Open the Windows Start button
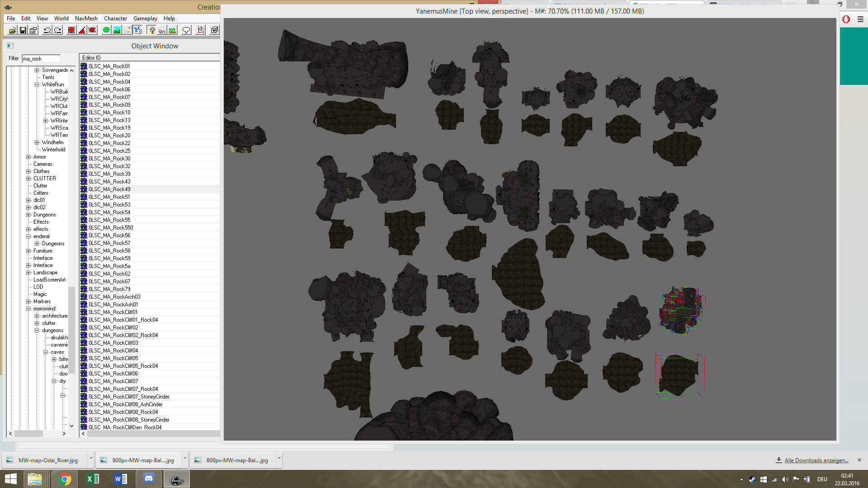This screenshot has width=868, height=488. point(11,479)
